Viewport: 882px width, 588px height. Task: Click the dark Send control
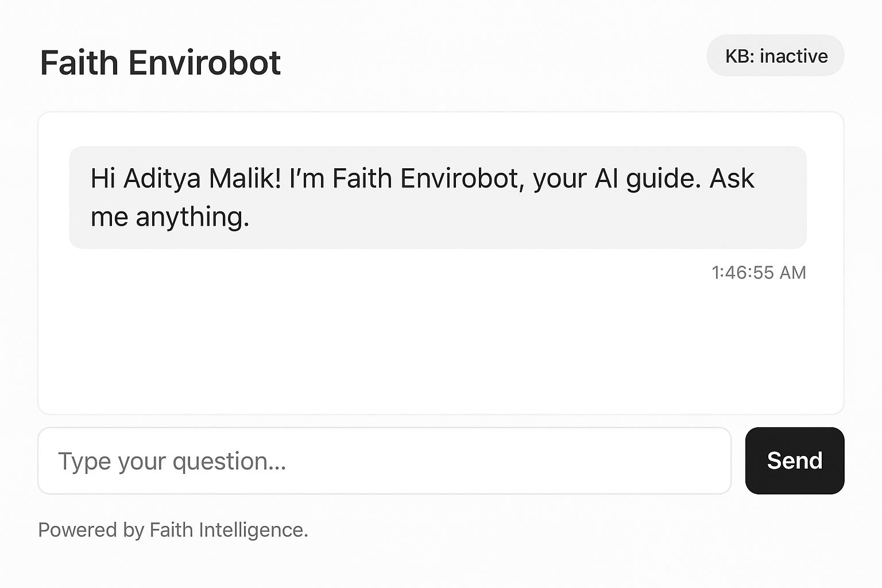point(794,461)
